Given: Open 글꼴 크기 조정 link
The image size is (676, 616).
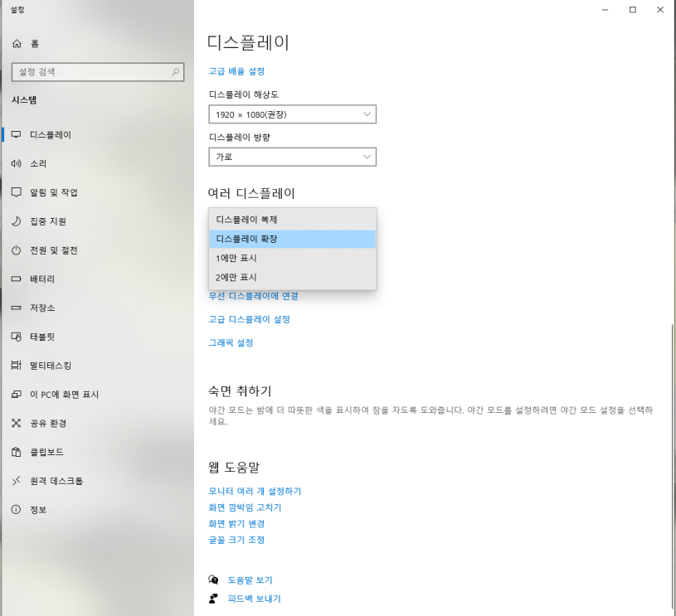Looking at the screenshot, I should click(x=238, y=540).
